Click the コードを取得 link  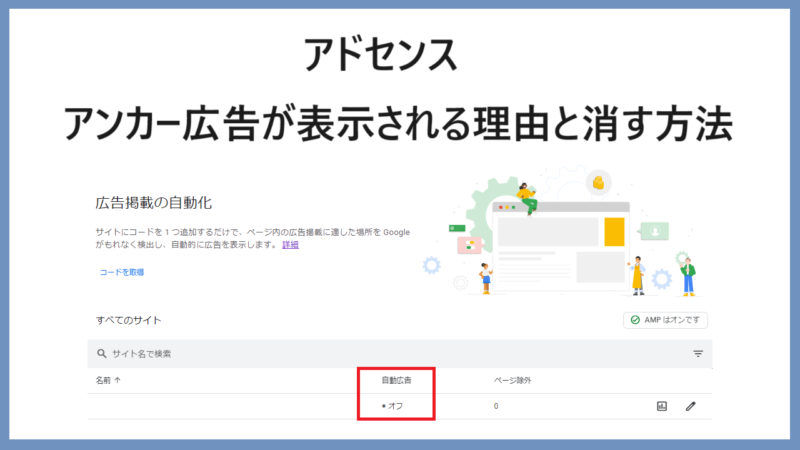point(121,272)
